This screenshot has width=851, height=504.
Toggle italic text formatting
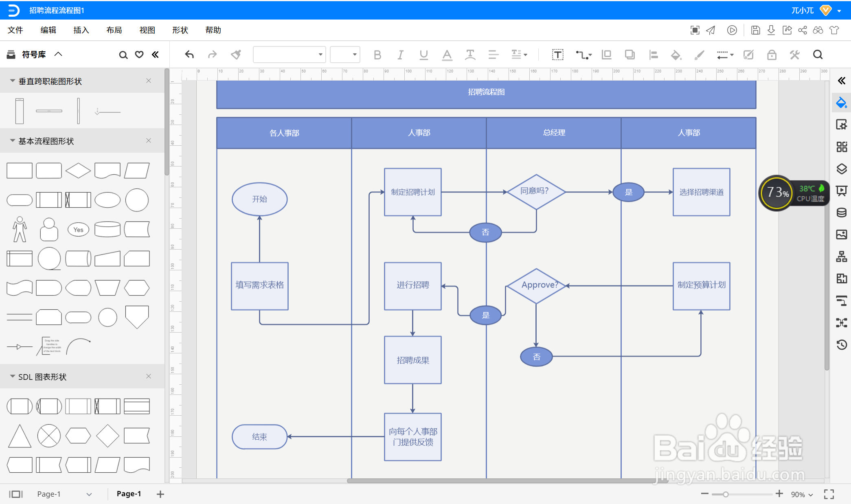(x=401, y=55)
